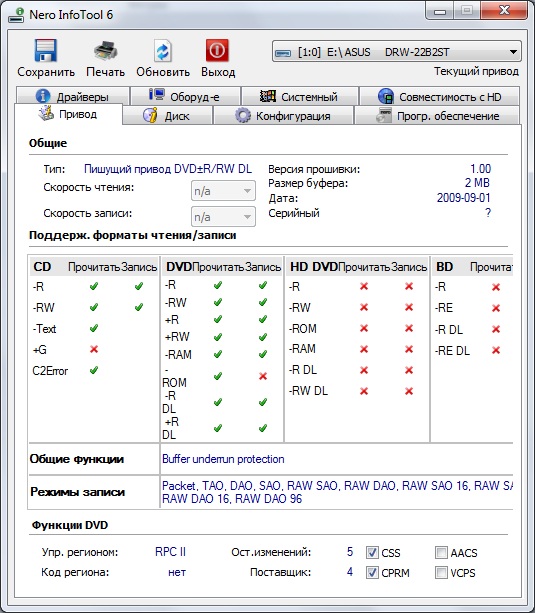Open the Скорость чтения dropdown

pos(223,191)
